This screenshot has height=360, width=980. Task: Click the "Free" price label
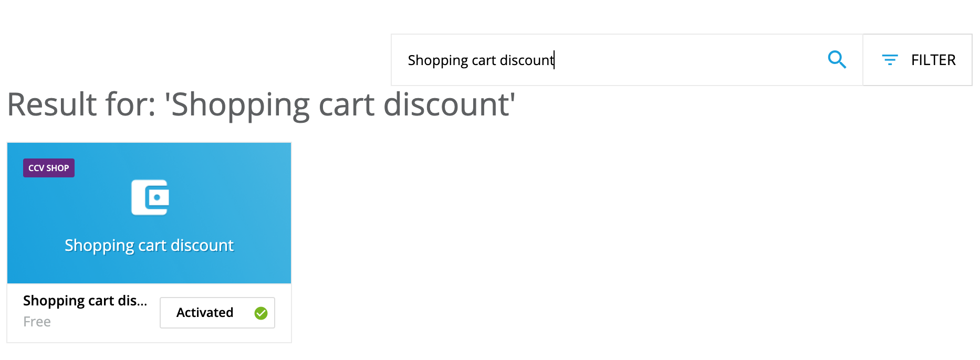pyautogui.click(x=37, y=322)
